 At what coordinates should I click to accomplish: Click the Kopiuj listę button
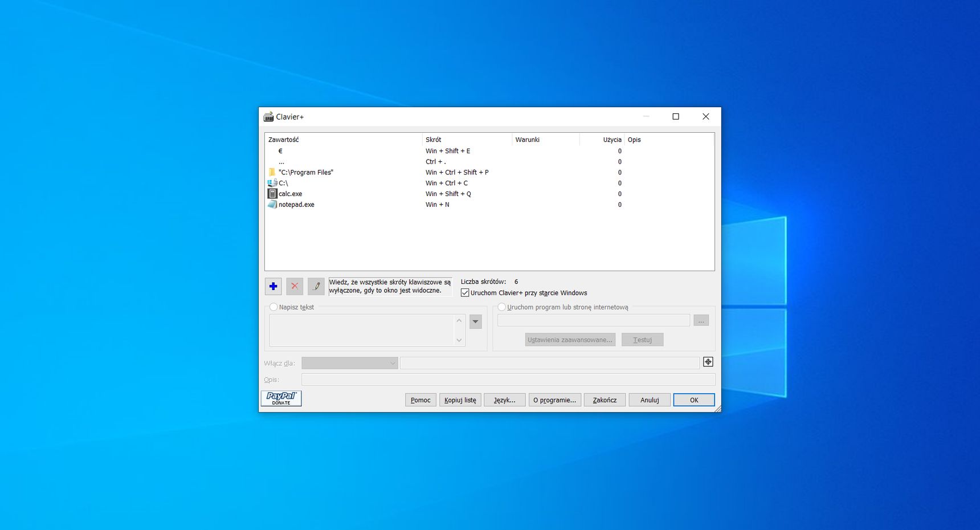(460, 400)
